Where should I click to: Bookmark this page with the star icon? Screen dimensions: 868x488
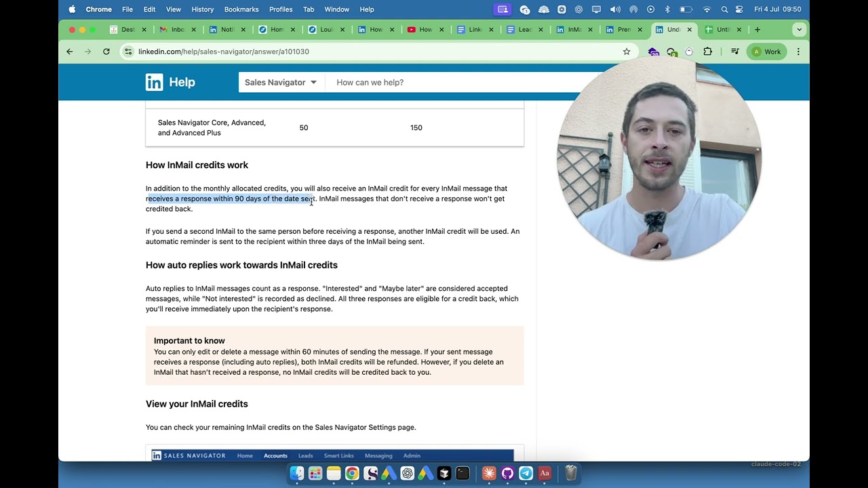pyautogui.click(x=627, y=52)
